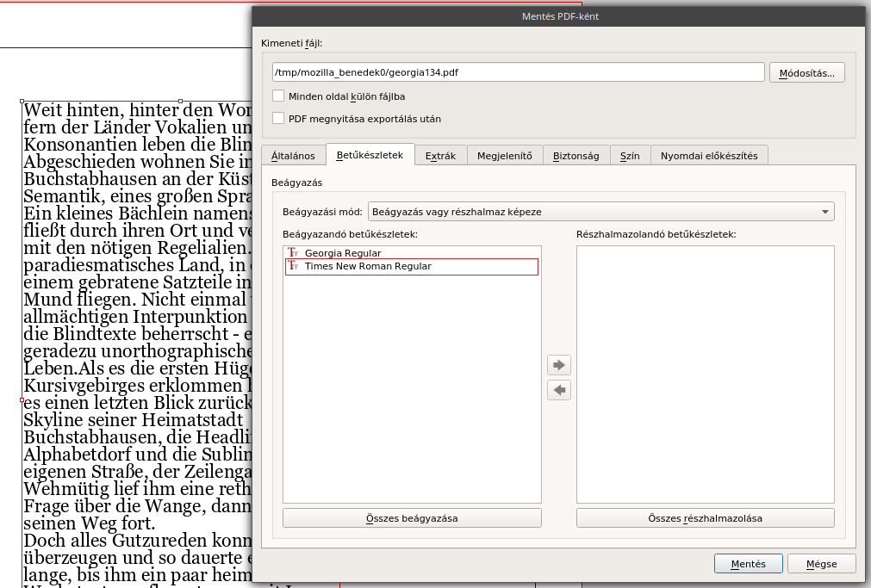Click 'Összes beágyazása' button
This screenshot has height=588, width=871.
(412, 518)
